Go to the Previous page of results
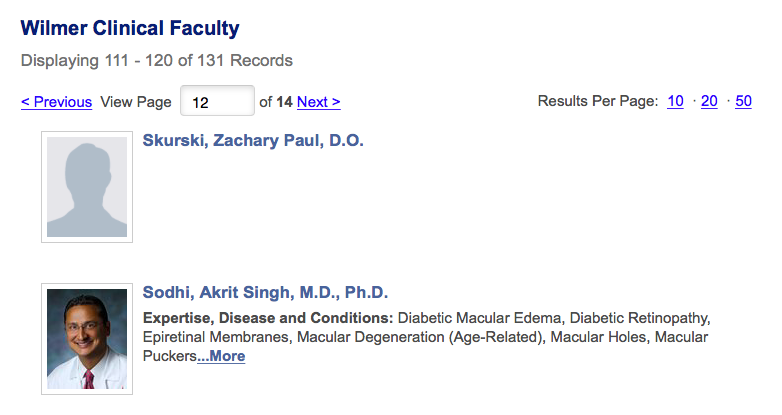Image resolution: width=782 pixels, height=415 pixels. [56, 102]
